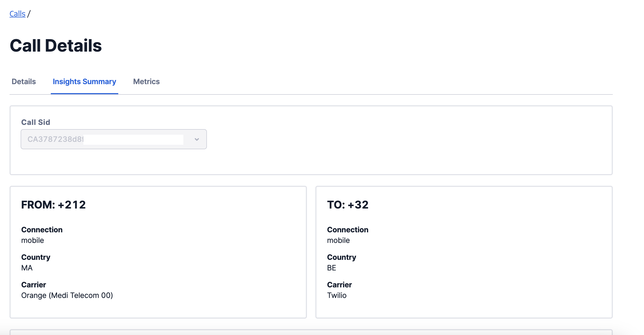Click the MA country value
The height and width of the screenshot is (335, 644).
click(27, 268)
